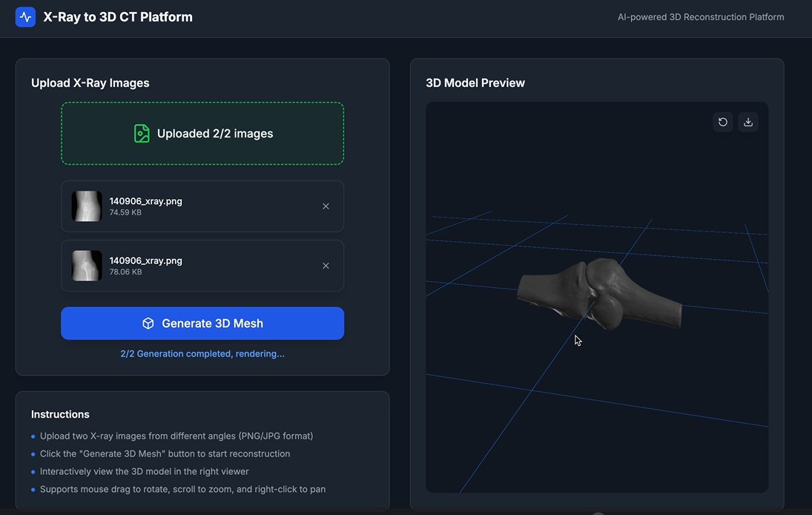Click the download model icon
This screenshot has width=812, height=515.
coord(748,122)
